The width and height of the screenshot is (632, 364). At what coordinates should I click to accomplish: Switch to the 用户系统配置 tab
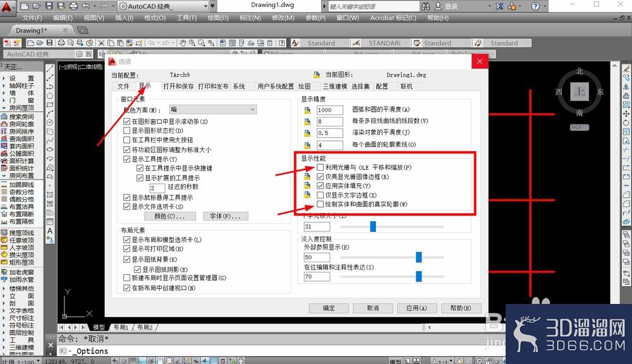pos(276,87)
